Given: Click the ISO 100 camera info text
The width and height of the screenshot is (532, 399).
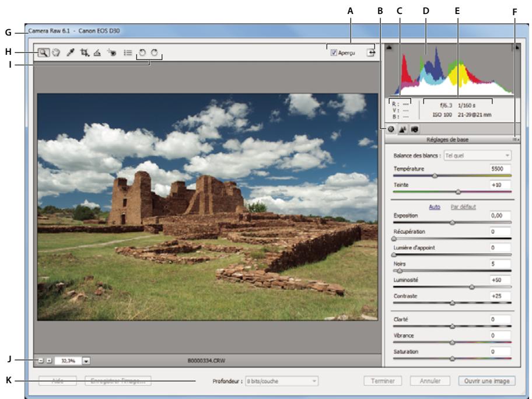Looking at the screenshot, I should coord(442,115).
